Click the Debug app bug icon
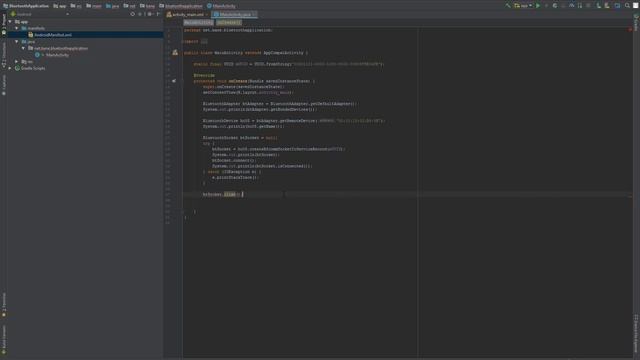Screen dimensions: 640x360 click(555, 6)
